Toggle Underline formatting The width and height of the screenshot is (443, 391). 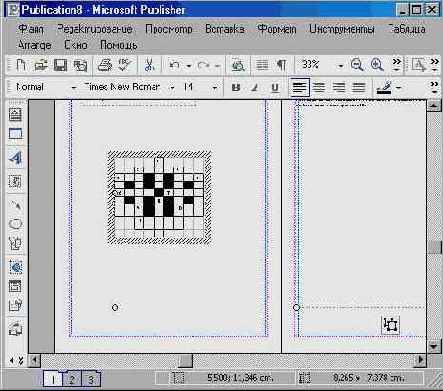tap(275, 88)
